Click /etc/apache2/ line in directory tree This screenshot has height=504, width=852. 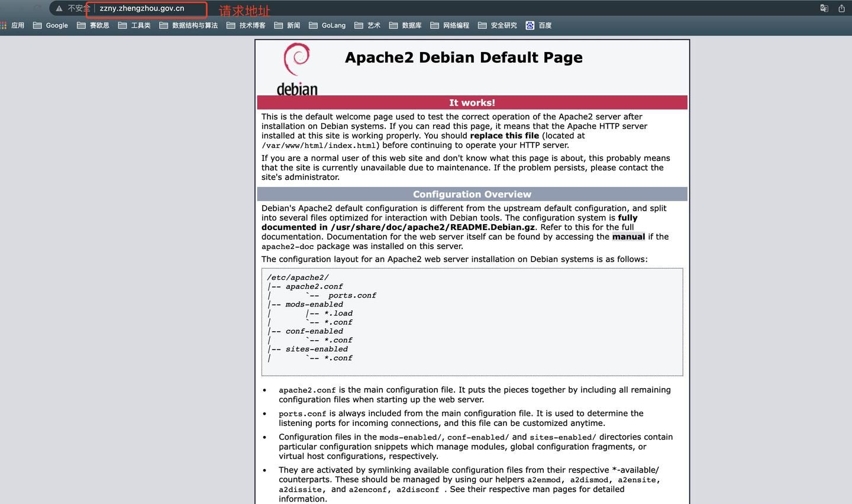point(298,277)
